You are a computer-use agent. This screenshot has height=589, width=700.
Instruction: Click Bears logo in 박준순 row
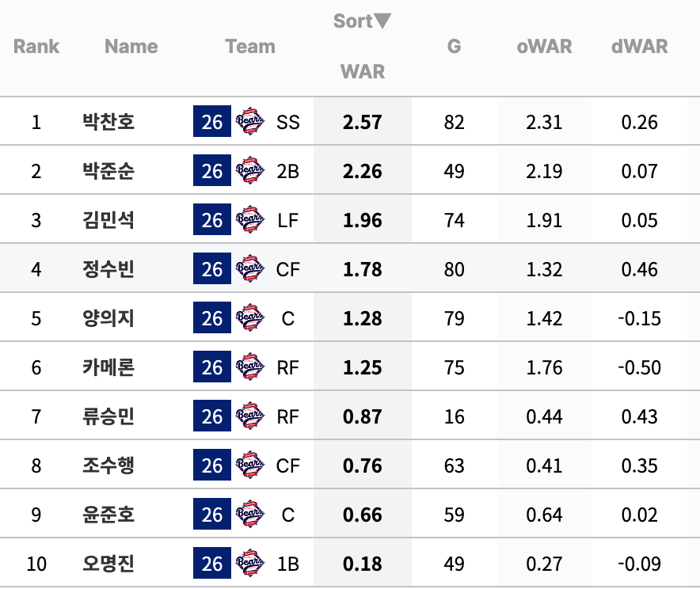(249, 170)
